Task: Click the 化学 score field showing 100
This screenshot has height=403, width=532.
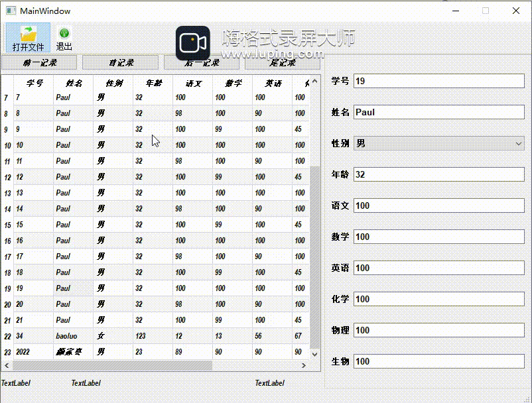Action: tap(438, 299)
